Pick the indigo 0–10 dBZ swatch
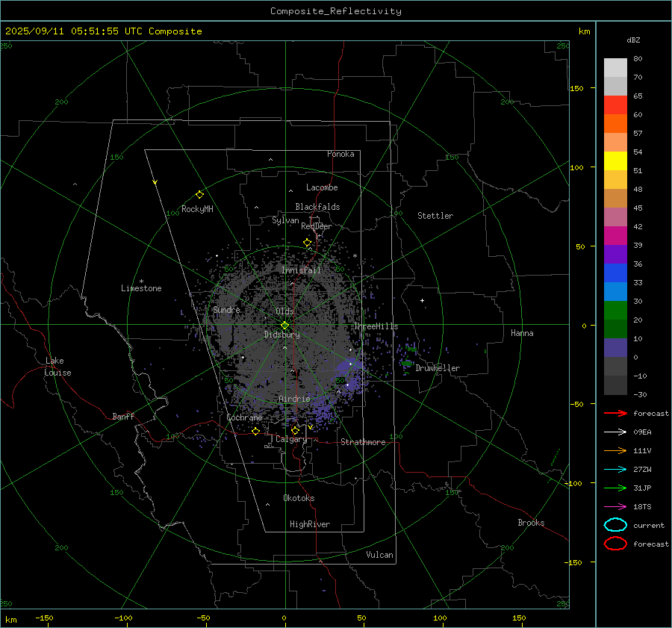This screenshot has width=672, height=628. coord(615,348)
